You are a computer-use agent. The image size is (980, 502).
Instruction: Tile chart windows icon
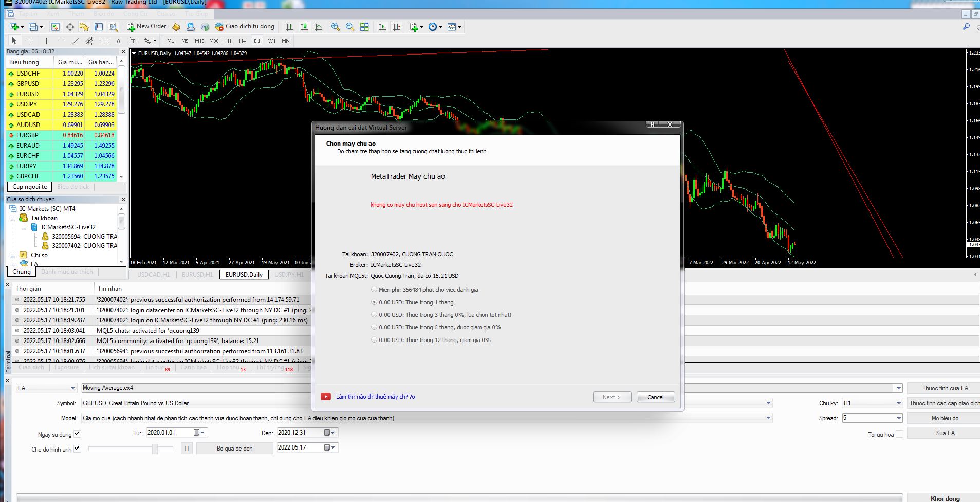(x=364, y=27)
